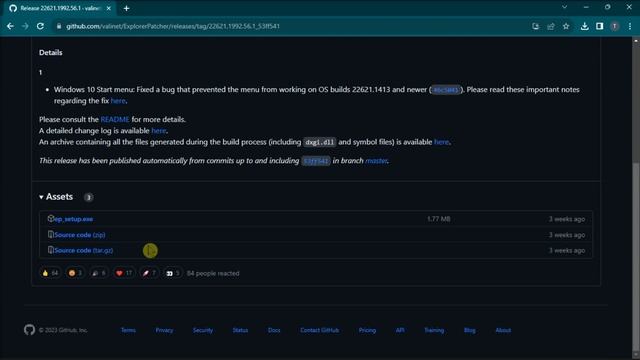Click file icon beside Source code (tar.gz)
640x360 pixels.
pyautogui.click(x=51, y=250)
